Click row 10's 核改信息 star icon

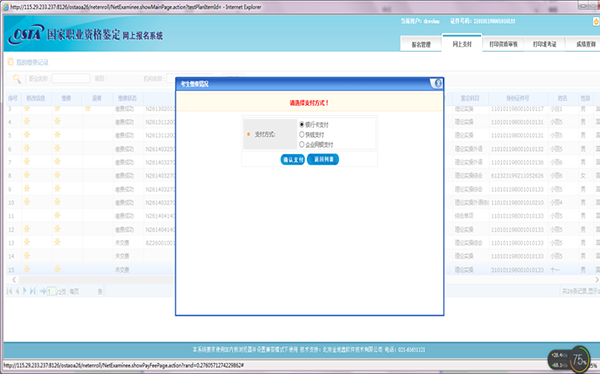27,202
